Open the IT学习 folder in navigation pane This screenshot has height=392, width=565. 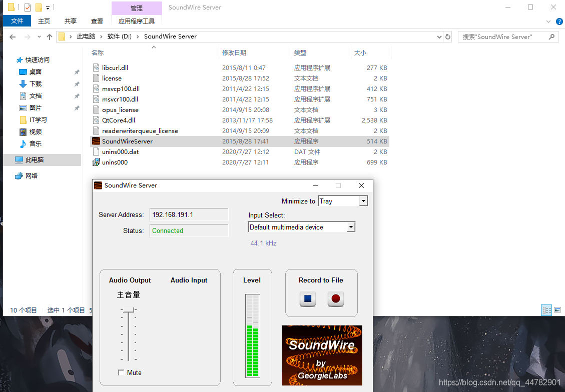38,119
